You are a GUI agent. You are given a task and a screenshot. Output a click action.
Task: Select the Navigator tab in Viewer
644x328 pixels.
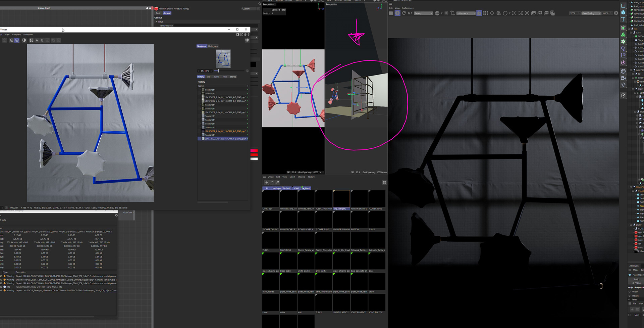click(202, 46)
